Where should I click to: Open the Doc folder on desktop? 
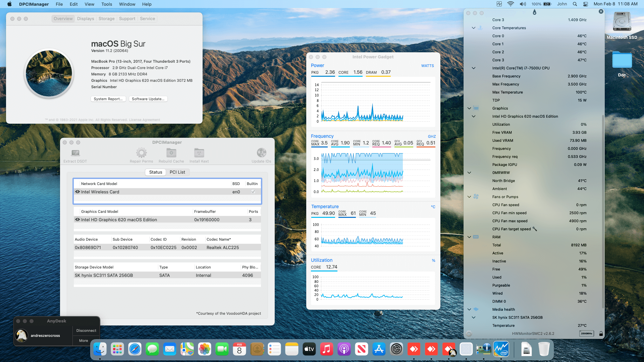coord(622,60)
